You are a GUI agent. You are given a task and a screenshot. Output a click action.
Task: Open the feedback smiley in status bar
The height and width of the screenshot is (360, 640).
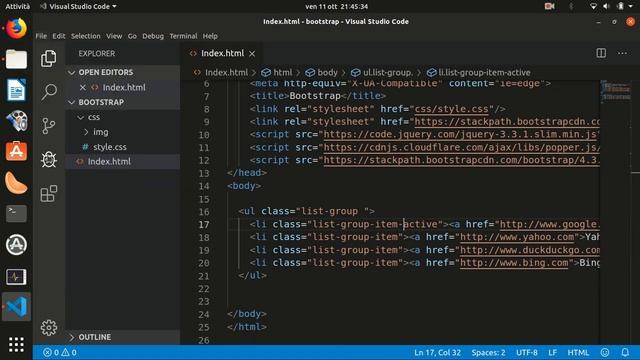click(x=604, y=352)
